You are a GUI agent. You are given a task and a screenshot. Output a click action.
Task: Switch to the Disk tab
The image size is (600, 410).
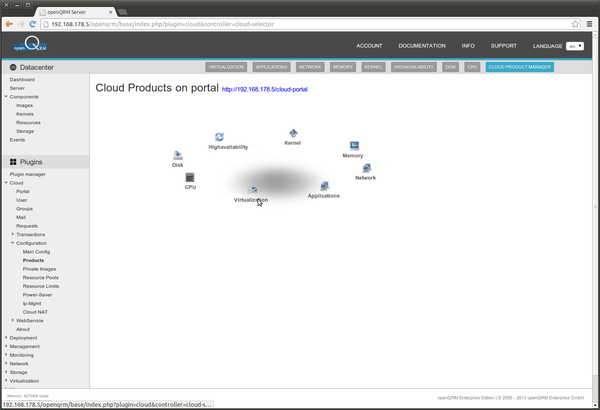450,67
